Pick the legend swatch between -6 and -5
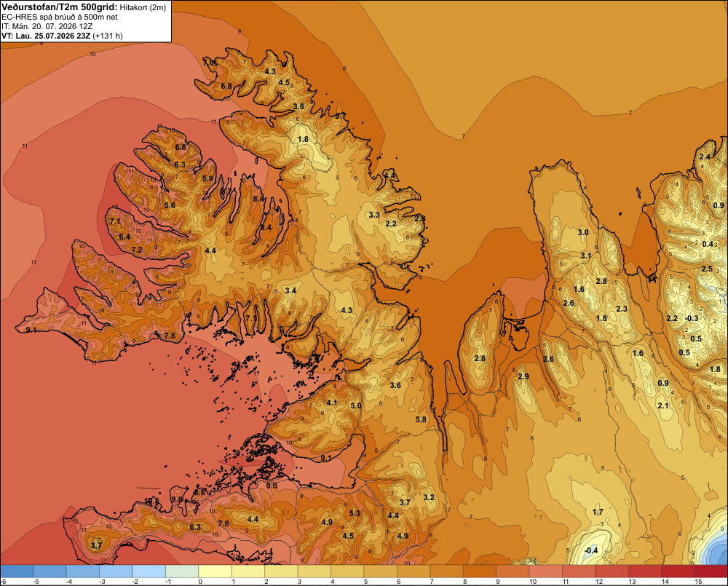 pos(17,571)
